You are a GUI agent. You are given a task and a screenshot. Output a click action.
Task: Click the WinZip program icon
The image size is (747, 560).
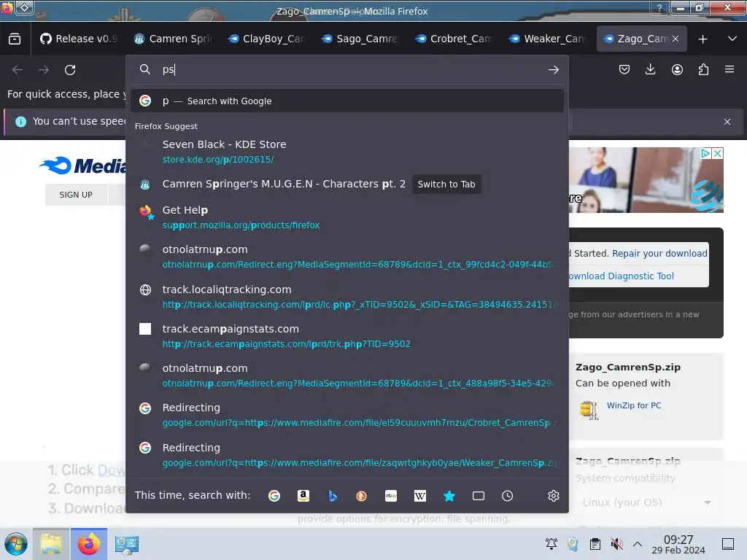pyautogui.click(x=589, y=410)
